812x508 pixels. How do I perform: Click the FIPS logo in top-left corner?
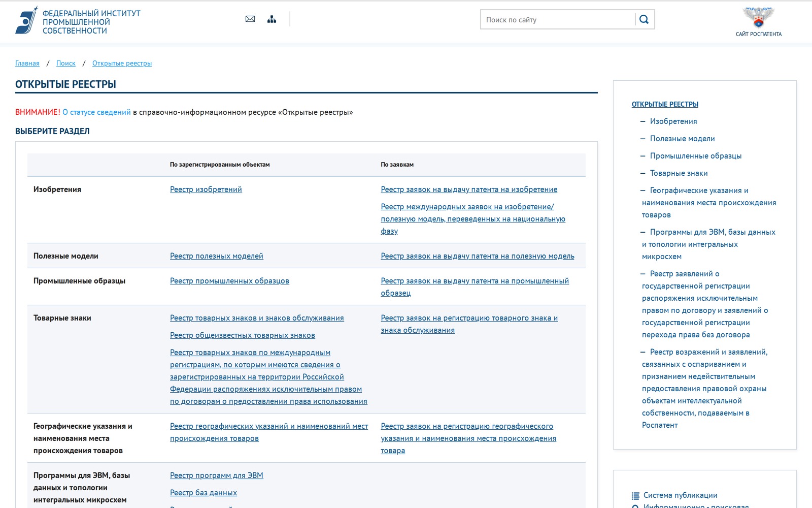[x=26, y=20]
